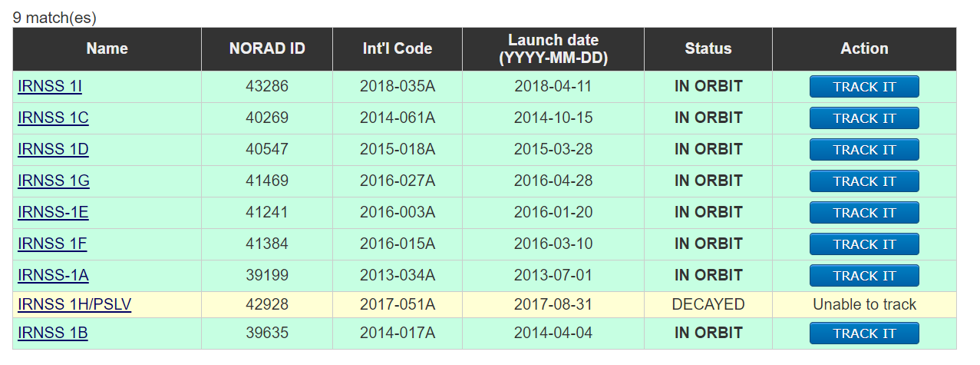The width and height of the screenshot is (980, 365).
Task: Open the IRNSS 1G satellite link
Action: [54, 181]
